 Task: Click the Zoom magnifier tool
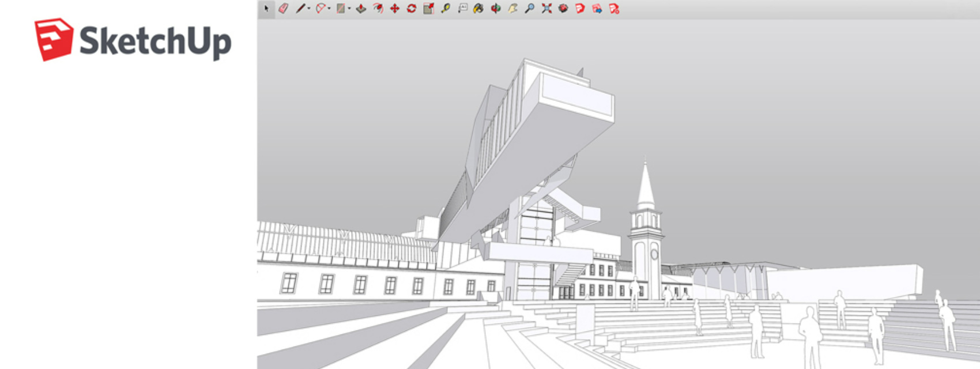(x=529, y=9)
